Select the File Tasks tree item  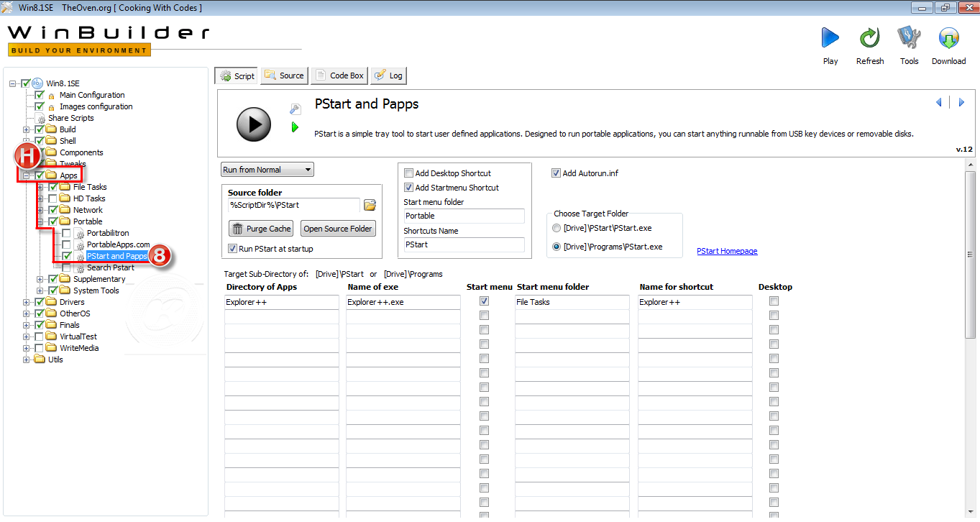pyautogui.click(x=90, y=187)
